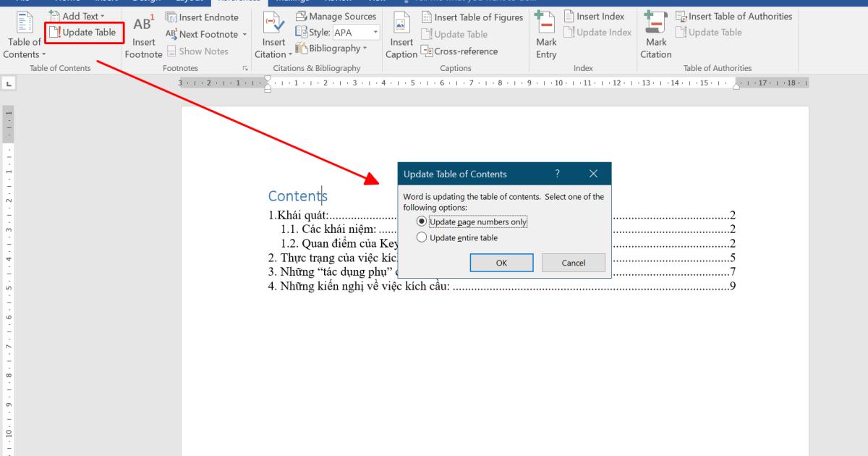Select Update page numbers only option
Viewport: 868px width, 456px height.
422,221
